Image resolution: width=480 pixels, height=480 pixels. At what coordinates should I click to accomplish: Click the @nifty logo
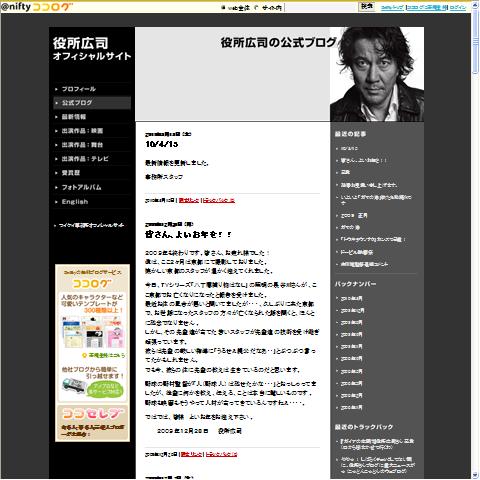coord(15,7)
